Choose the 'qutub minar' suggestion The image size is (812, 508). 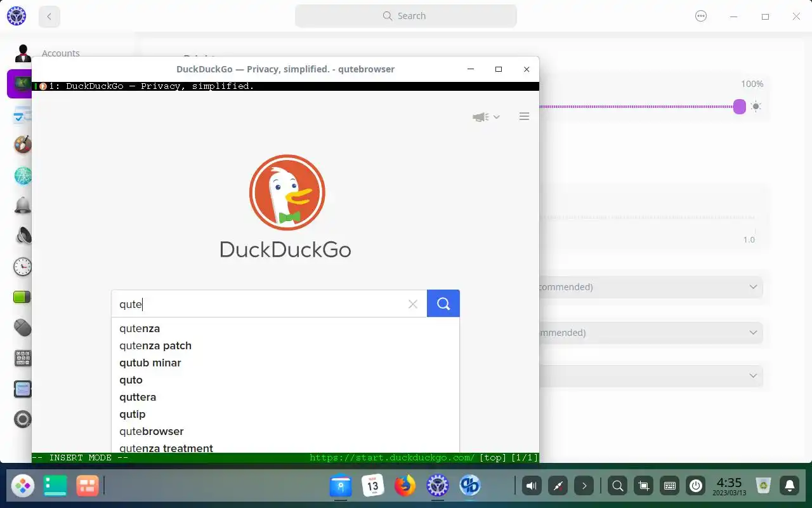tap(285, 363)
